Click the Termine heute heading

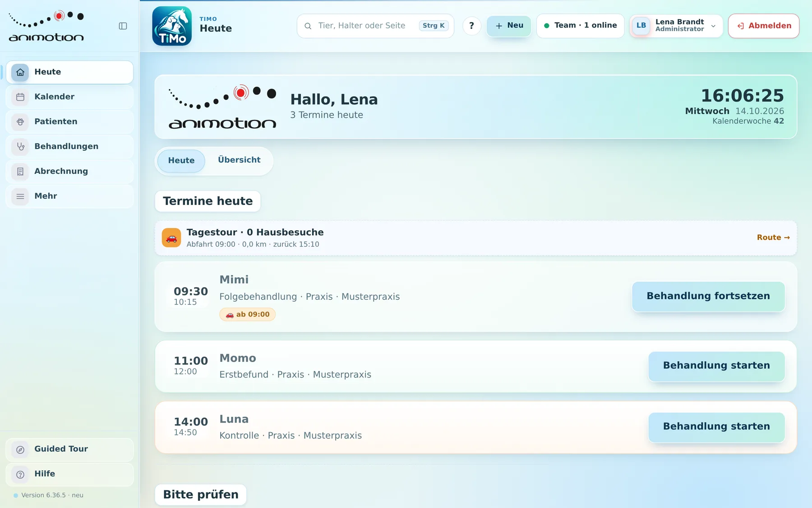tap(208, 201)
